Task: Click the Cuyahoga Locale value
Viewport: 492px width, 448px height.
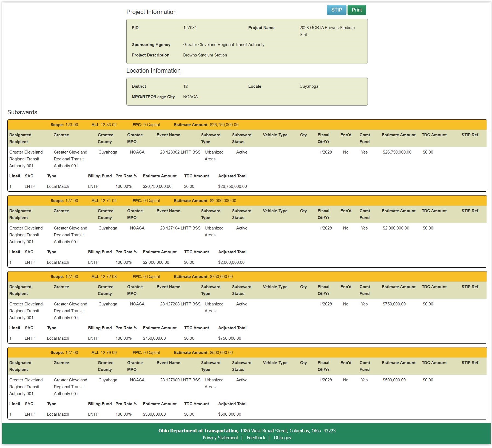Action: (309, 86)
